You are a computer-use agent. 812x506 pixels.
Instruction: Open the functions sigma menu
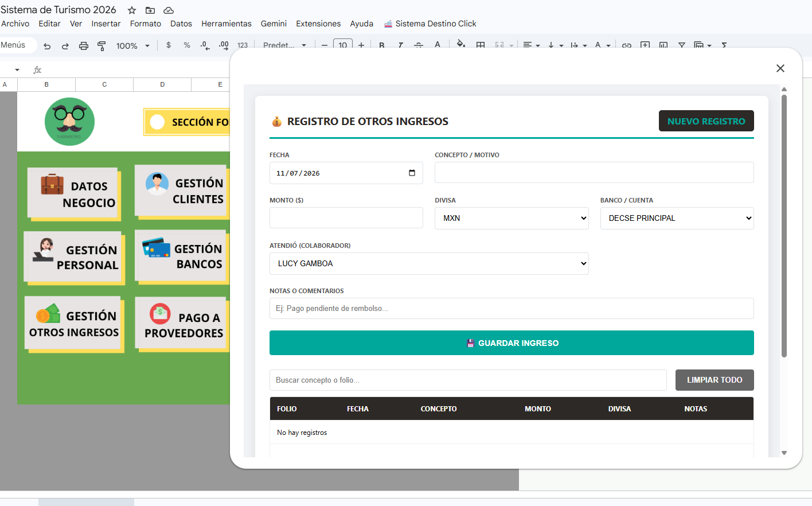[724, 45]
